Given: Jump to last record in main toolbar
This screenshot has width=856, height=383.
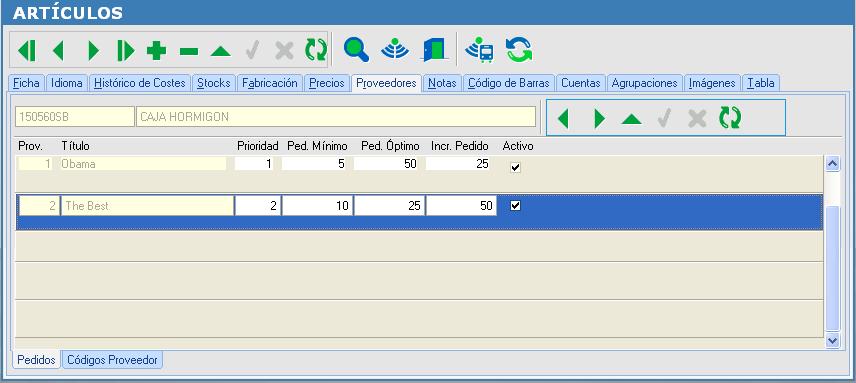Looking at the screenshot, I should [125, 51].
